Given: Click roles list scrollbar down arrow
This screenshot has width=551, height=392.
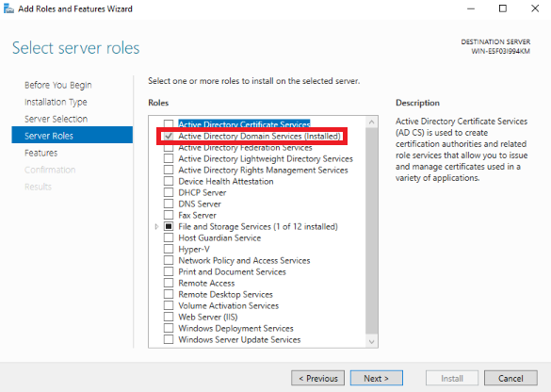Looking at the screenshot, I should (372, 341).
